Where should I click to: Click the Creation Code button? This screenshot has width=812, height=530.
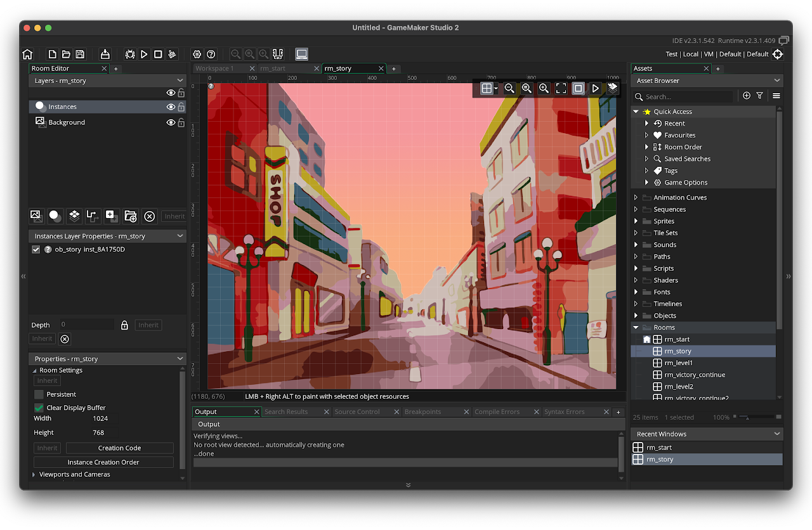(x=119, y=448)
